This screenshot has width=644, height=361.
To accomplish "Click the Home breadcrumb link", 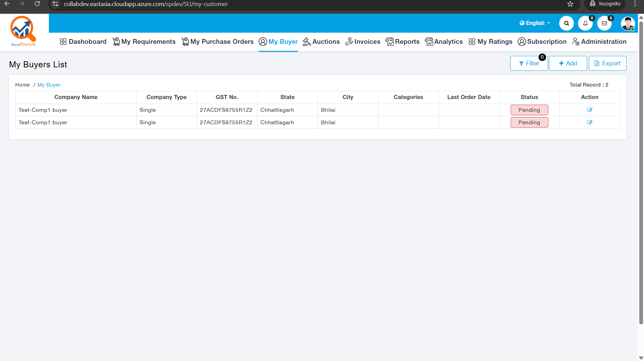I will (x=22, y=85).
